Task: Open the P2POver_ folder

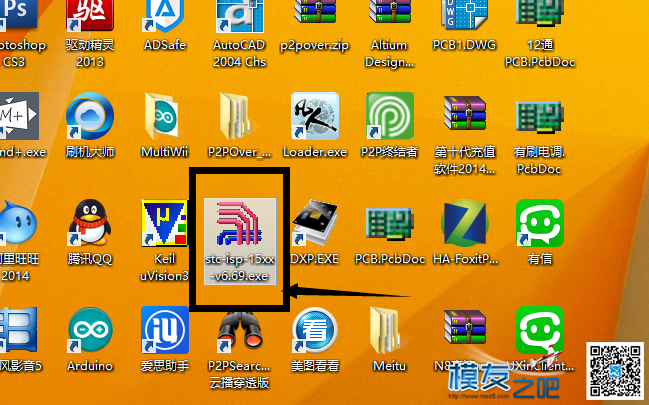Action: coord(238,116)
